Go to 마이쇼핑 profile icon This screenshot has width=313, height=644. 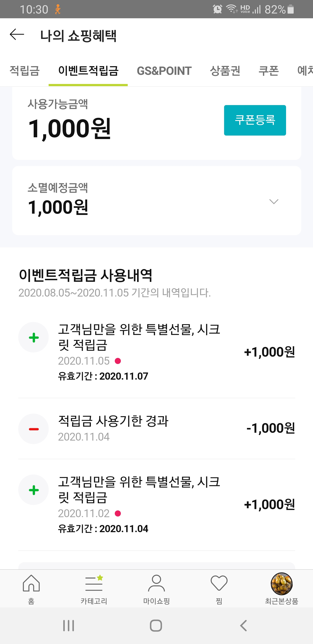(156, 584)
